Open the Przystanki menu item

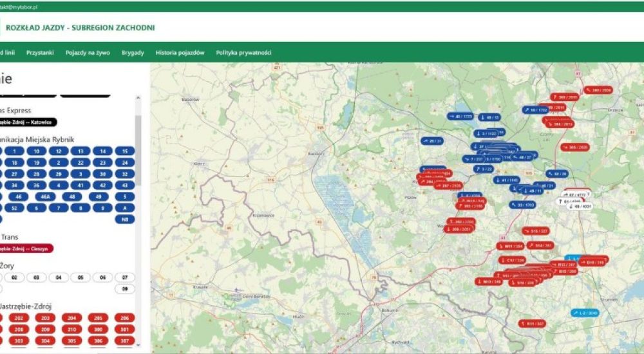coord(40,53)
